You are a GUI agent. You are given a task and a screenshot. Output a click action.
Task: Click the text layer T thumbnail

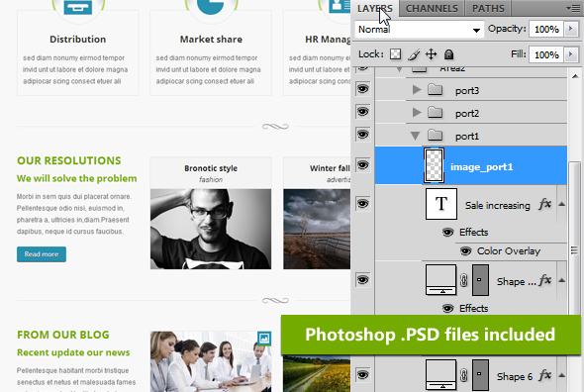point(441,204)
